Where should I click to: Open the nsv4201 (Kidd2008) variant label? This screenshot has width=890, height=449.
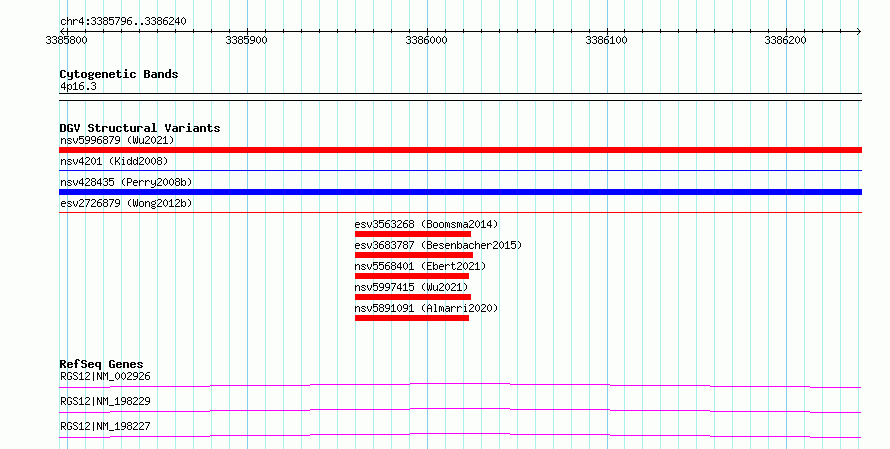coord(114,161)
